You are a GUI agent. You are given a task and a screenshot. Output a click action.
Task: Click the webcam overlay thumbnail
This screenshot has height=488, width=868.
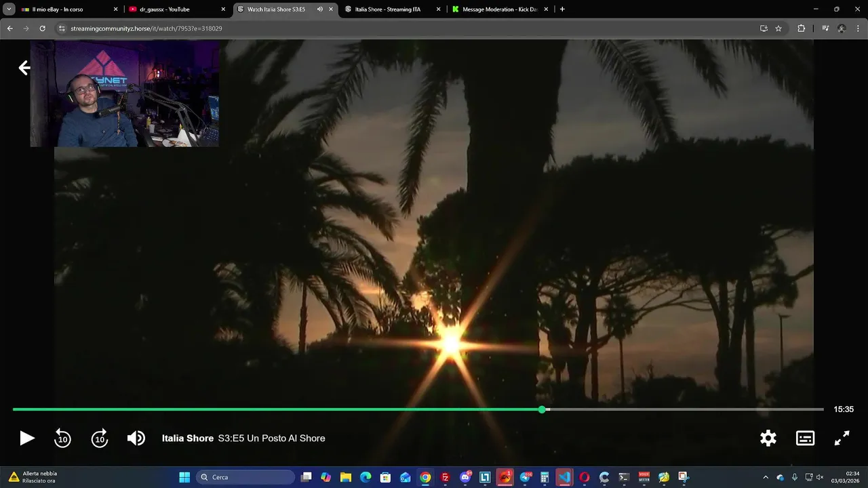tap(125, 94)
